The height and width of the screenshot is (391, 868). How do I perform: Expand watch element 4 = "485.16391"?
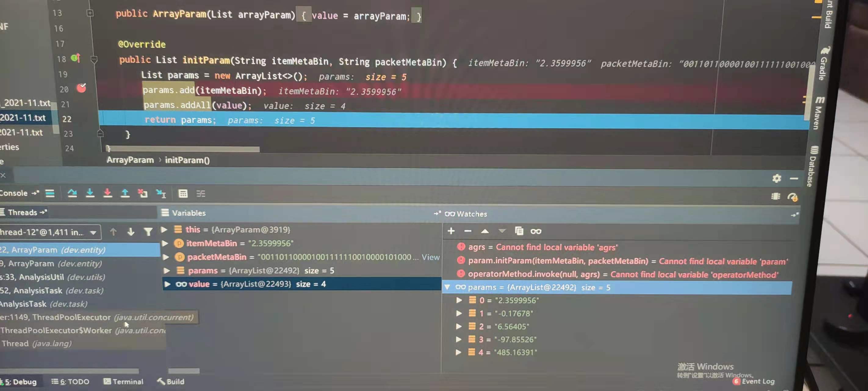click(458, 352)
